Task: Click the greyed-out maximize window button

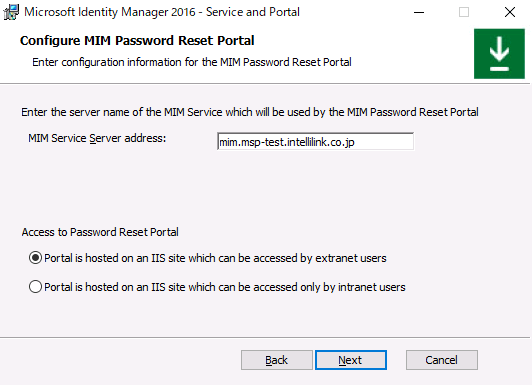Action: (464, 13)
